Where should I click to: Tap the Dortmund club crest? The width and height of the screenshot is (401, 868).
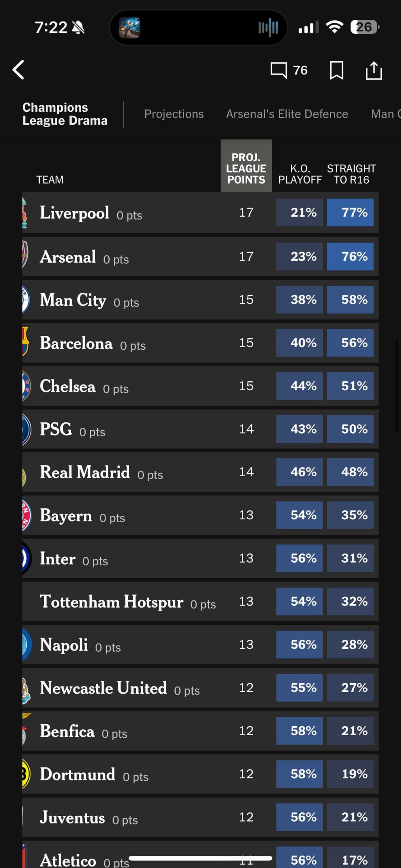point(26,774)
